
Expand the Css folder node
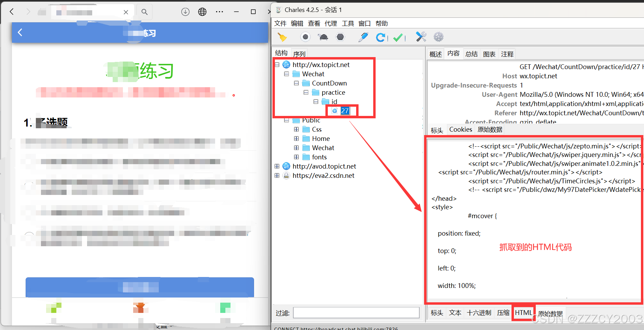[x=296, y=129]
